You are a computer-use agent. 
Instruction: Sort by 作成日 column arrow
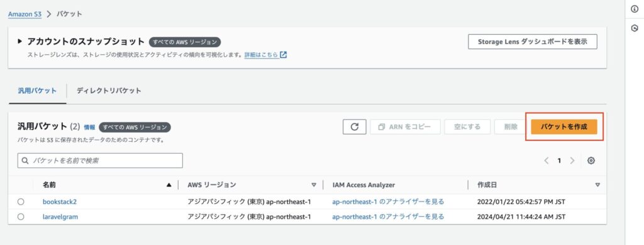[x=597, y=185]
